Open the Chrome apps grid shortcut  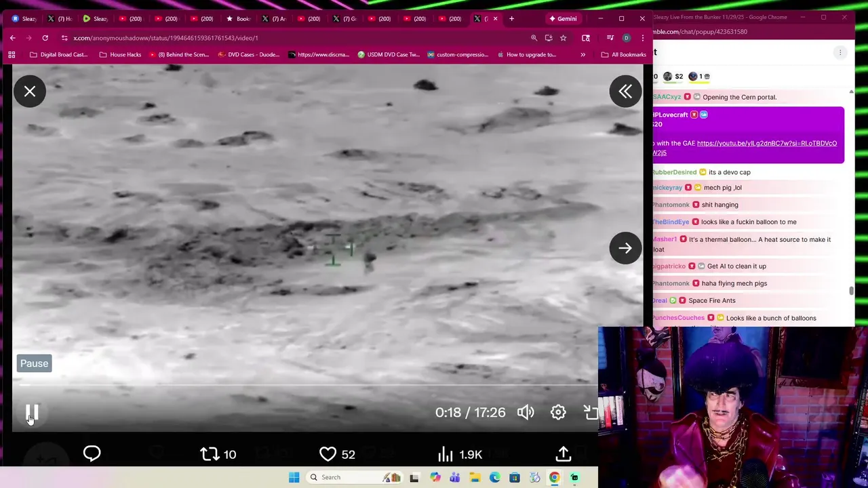12,55
